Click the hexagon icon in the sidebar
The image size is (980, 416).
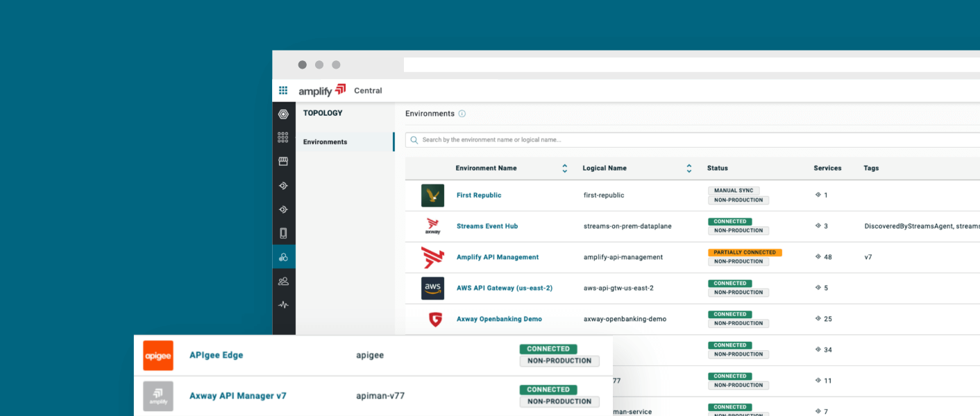pyautogui.click(x=283, y=114)
